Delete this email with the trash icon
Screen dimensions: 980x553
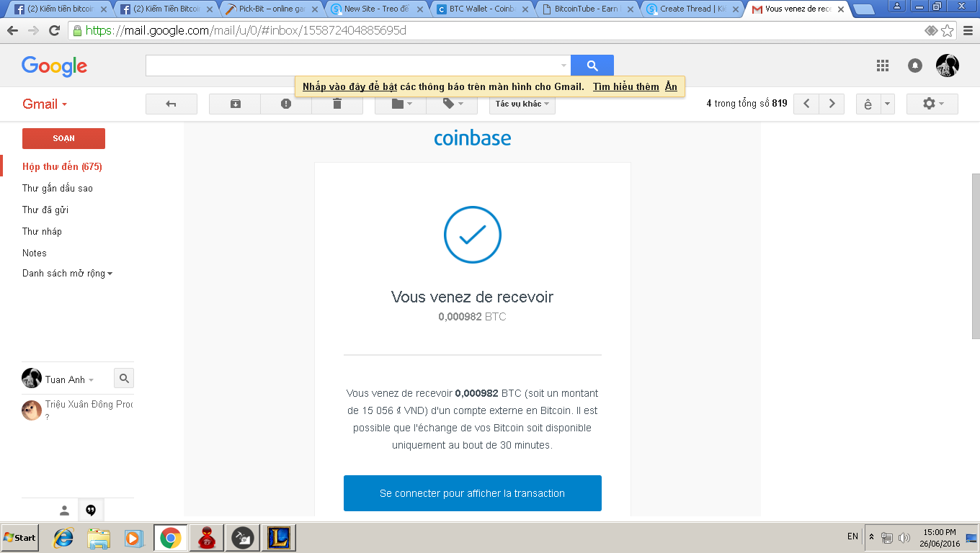click(x=336, y=104)
